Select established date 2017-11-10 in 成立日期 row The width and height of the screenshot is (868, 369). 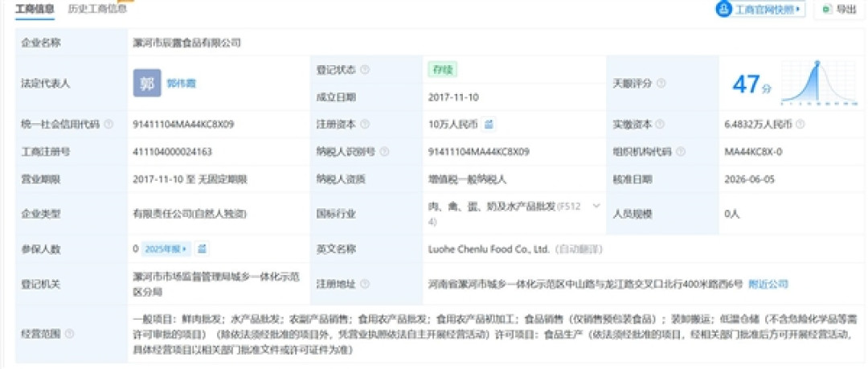[x=453, y=97]
